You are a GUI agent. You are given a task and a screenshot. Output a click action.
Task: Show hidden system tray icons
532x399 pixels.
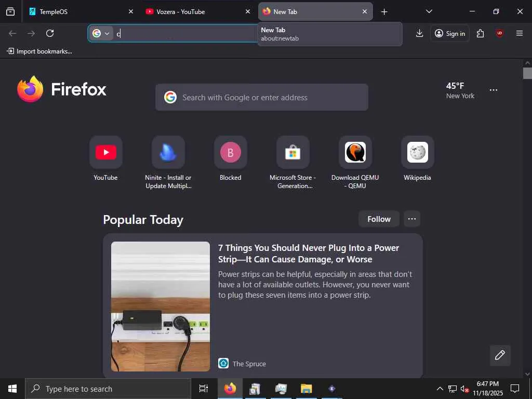(440, 389)
